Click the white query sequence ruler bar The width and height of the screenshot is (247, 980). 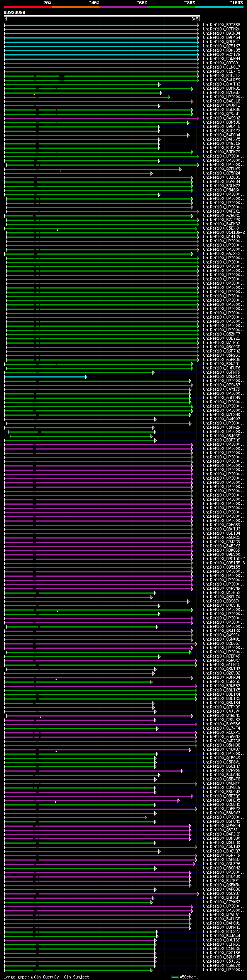[x=102, y=16]
